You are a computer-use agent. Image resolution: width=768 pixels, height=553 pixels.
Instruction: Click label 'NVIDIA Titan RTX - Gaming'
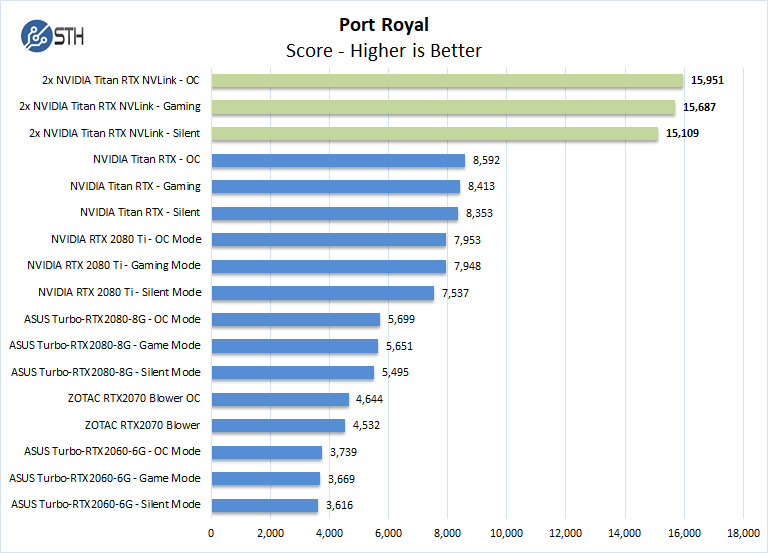coord(135,186)
